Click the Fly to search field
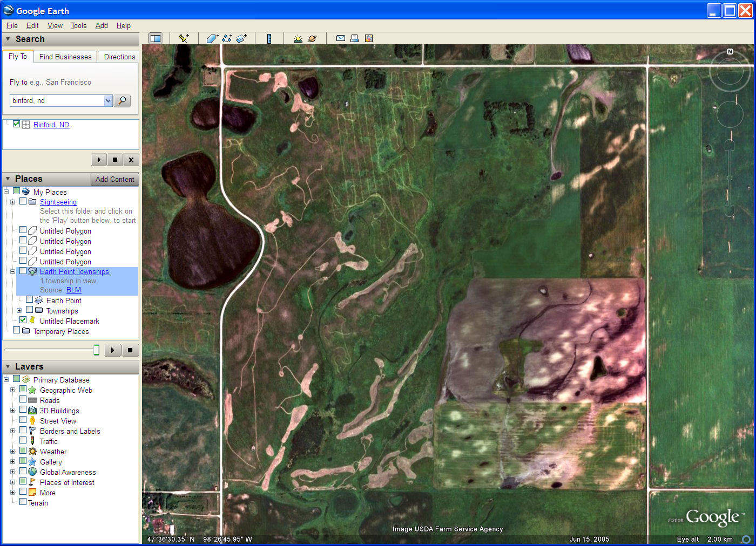The width and height of the screenshot is (756, 546). tap(57, 101)
